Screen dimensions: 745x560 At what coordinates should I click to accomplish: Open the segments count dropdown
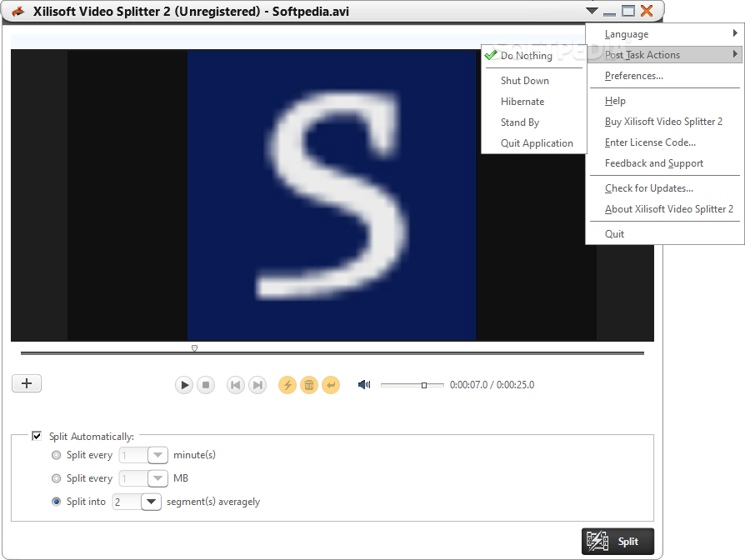[151, 502]
